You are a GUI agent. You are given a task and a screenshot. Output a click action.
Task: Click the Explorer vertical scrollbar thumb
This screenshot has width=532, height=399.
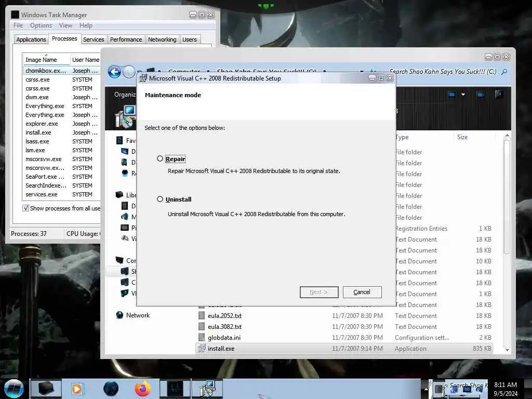point(507,197)
